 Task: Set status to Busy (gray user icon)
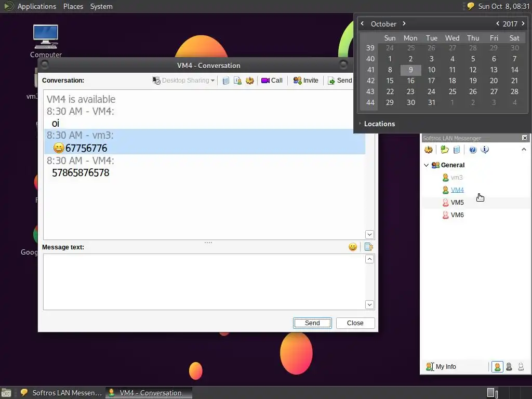point(509,366)
